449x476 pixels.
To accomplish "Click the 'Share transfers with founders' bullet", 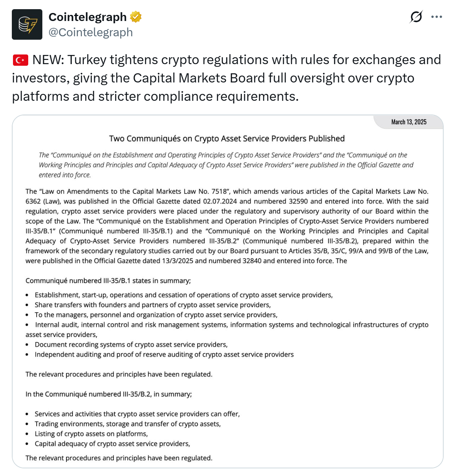I will [x=153, y=305].
